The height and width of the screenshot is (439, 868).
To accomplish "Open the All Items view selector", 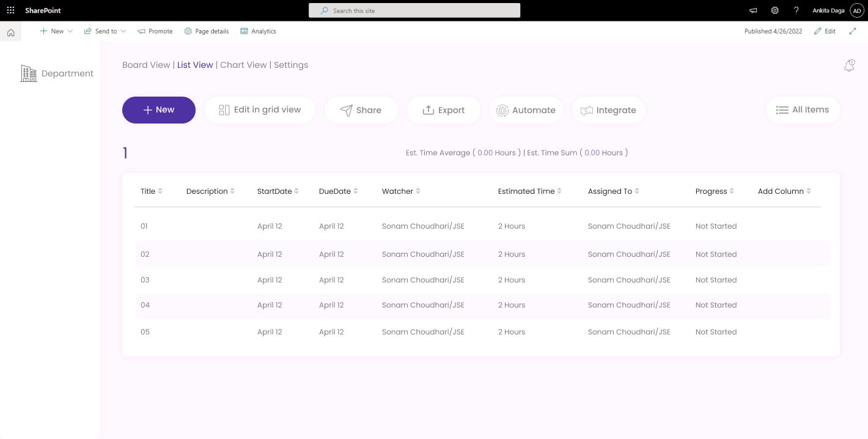I will [x=803, y=110].
